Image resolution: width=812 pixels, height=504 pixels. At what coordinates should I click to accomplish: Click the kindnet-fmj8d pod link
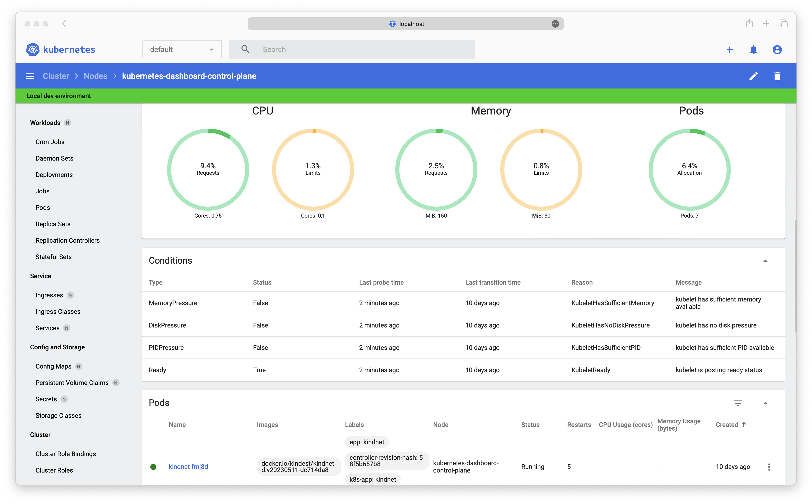coord(189,466)
